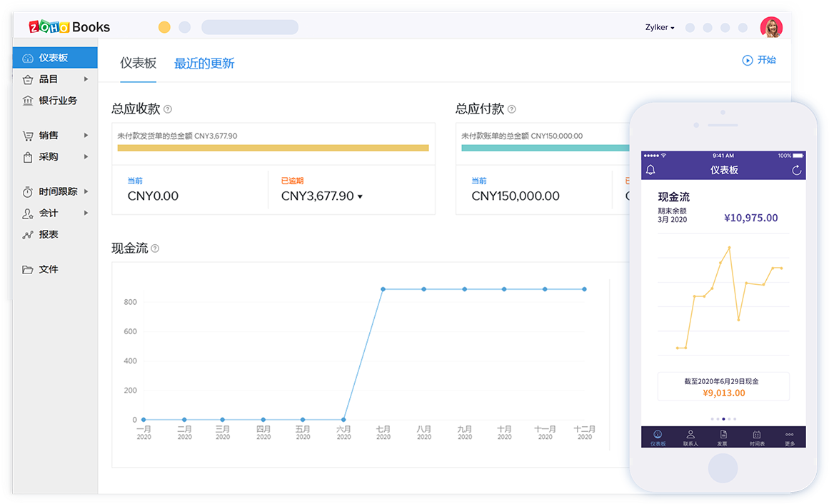This screenshot has width=829, height=504.
Task: Click help icon next to 总应收款
Action: (168, 110)
